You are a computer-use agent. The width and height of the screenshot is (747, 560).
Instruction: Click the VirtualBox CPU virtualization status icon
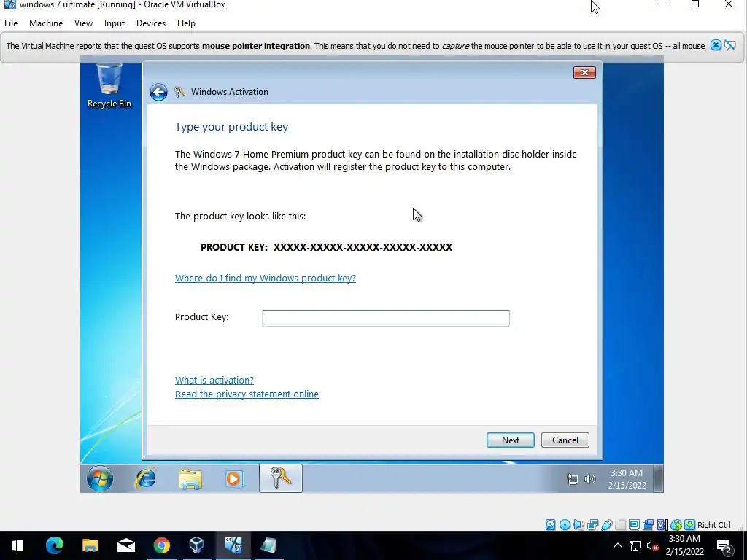(661, 525)
